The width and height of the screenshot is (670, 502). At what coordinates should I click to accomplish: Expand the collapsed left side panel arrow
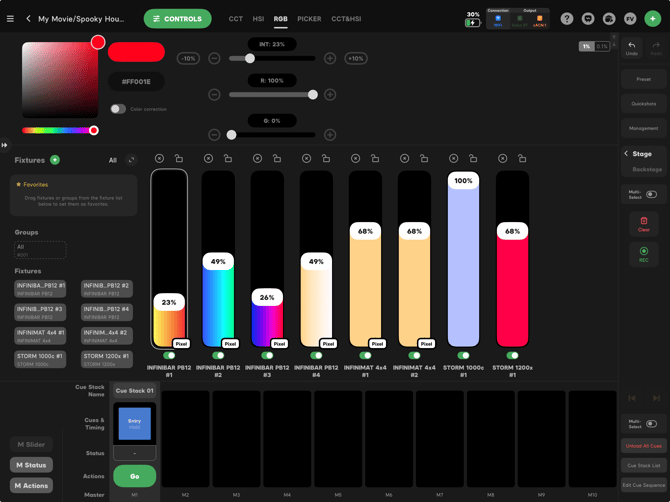coord(4,145)
